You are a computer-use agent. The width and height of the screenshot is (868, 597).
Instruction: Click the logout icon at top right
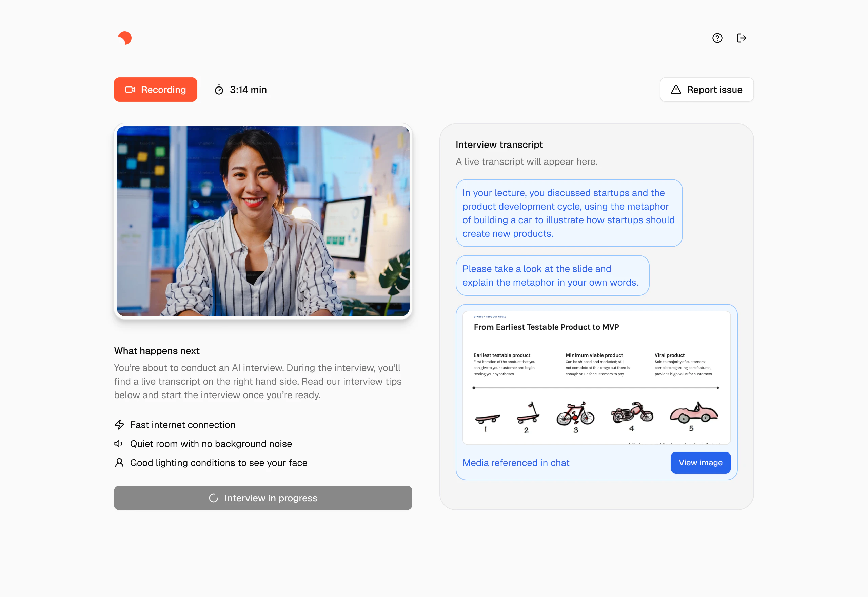[742, 38]
